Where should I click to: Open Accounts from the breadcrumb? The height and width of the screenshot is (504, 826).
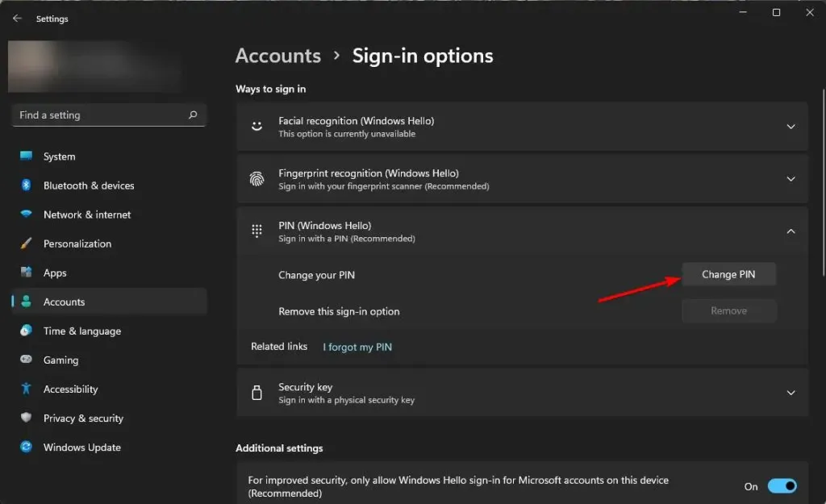point(277,56)
